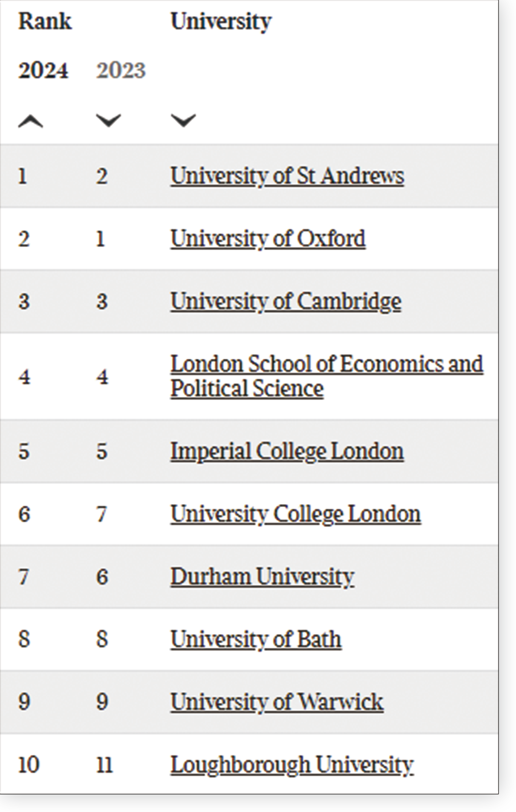Image resolution: width=516 pixels, height=812 pixels.
Task: Open Imperial College London link
Action: point(287,451)
